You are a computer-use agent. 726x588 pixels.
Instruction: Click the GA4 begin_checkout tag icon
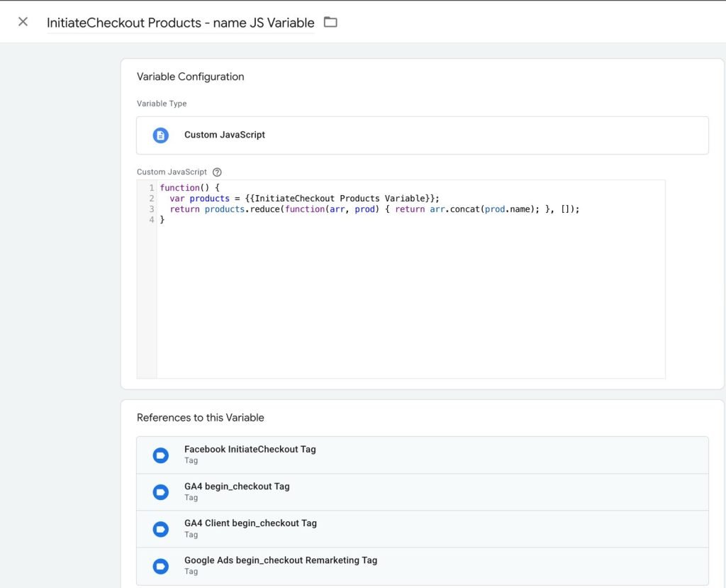(x=161, y=492)
